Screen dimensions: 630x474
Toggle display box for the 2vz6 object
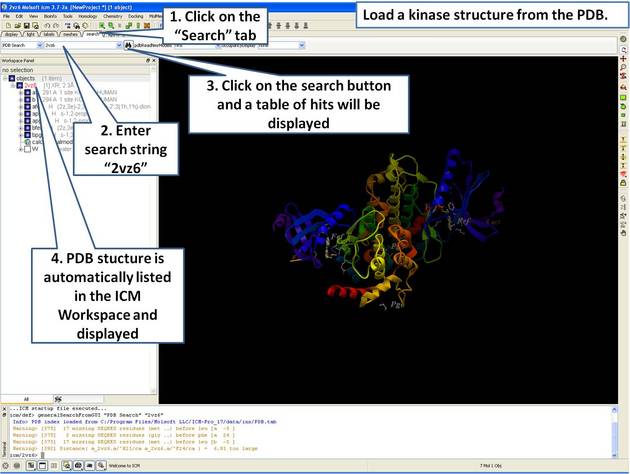[18, 86]
